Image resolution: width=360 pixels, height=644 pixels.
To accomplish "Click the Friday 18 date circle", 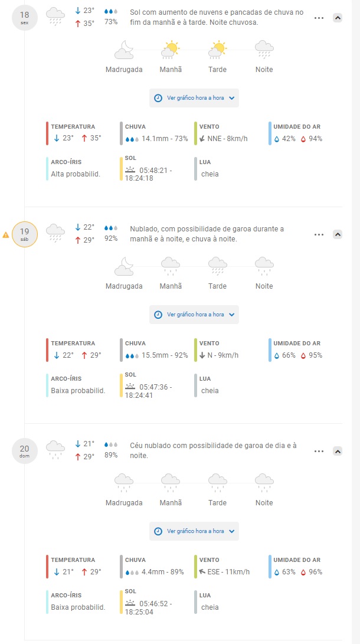I will tap(24, 18).
